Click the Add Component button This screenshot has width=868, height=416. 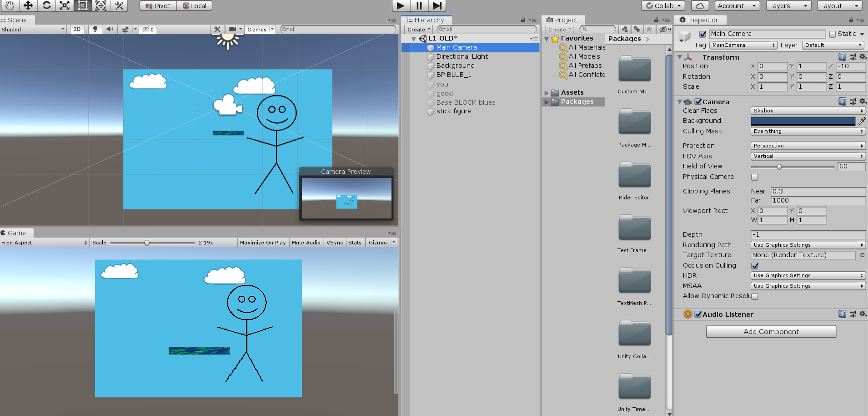770,331
